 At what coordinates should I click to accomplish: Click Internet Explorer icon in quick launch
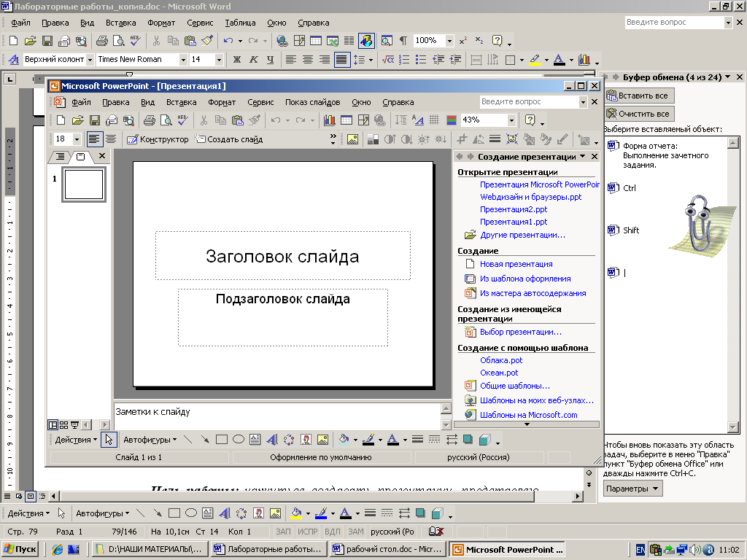tap(58, 550)
